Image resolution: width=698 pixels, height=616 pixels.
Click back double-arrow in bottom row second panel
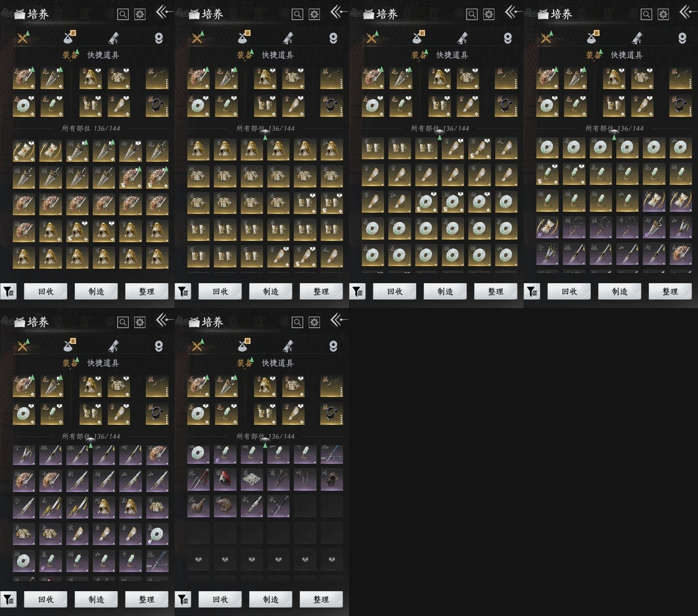pyautogui.click(x=338, y=320)
